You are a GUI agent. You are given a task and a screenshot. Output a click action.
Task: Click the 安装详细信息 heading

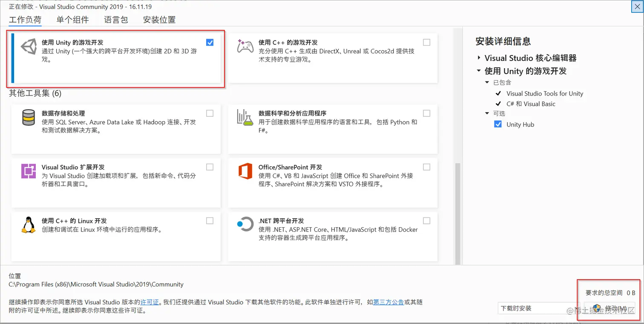pyautogui.click(x=503, y=41)
